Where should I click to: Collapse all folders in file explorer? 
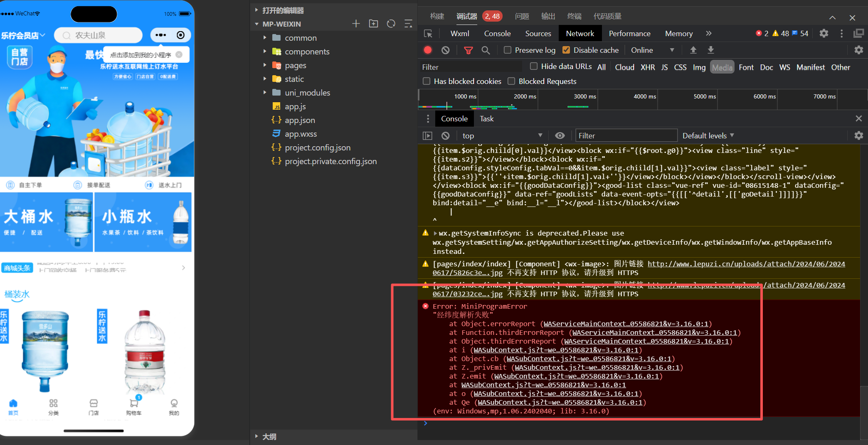click(408, 24)
